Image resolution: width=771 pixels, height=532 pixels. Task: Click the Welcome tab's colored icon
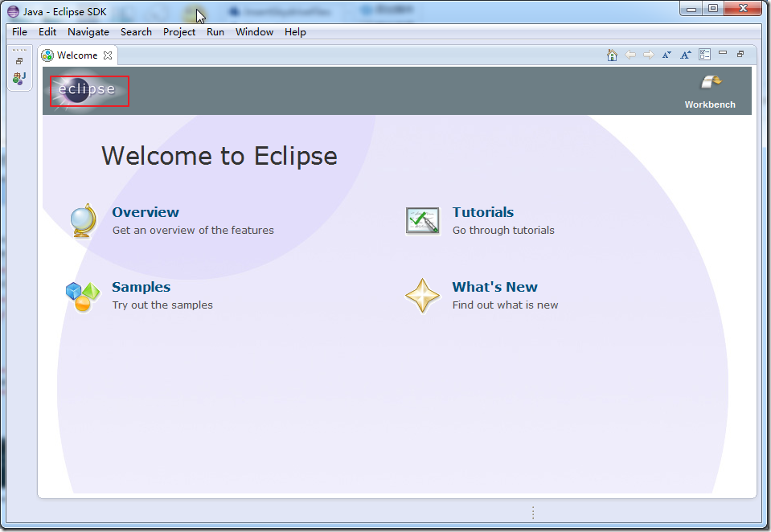pyautogui.click(x=47, y=55)
